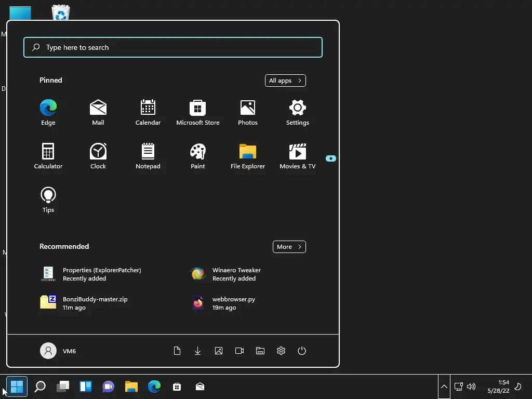Open Task View on the taskbar
The width and height of the screenshot is (532, 399).
63,387
